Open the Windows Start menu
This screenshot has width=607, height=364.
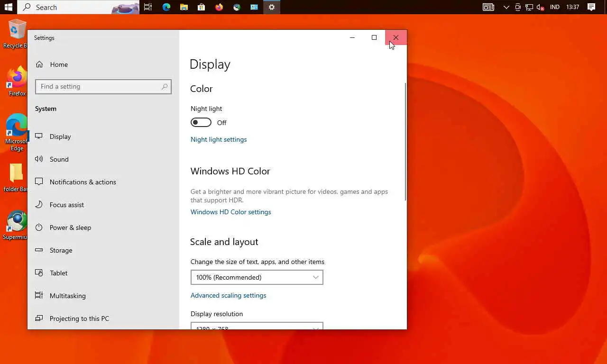pyautogui.click(x=9, y=7)
